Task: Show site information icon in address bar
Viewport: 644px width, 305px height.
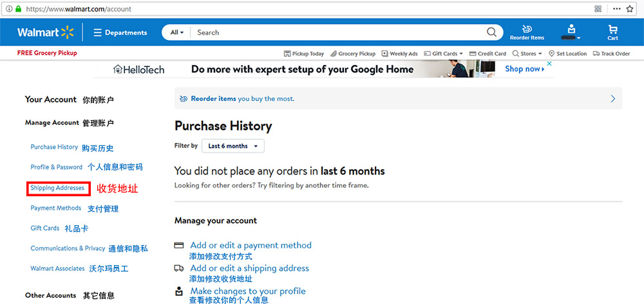Action: coord(9,8)
